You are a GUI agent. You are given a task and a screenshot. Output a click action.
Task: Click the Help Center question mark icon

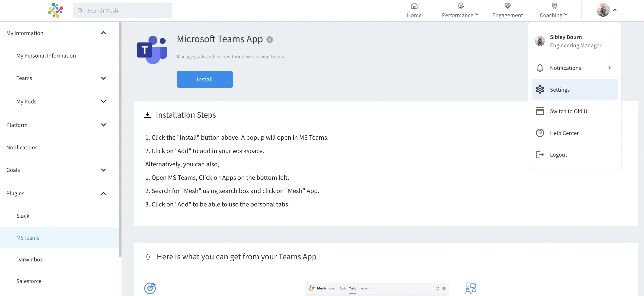(540, 133)
